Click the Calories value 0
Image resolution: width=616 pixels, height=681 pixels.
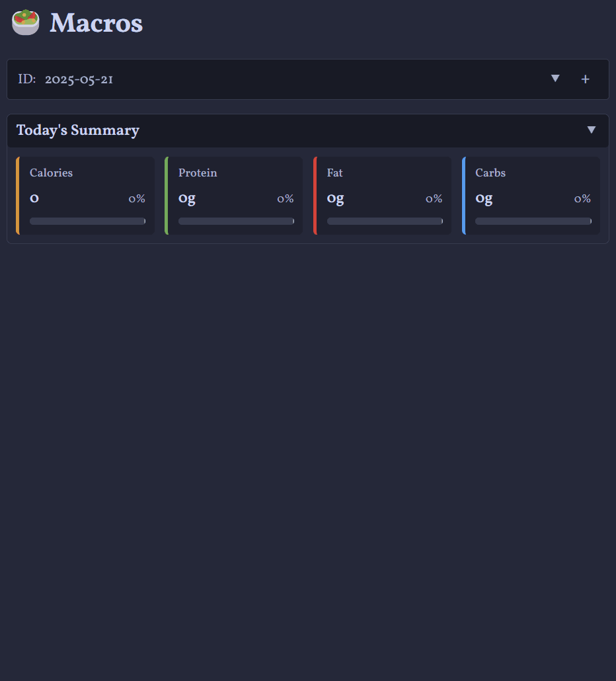34,198
